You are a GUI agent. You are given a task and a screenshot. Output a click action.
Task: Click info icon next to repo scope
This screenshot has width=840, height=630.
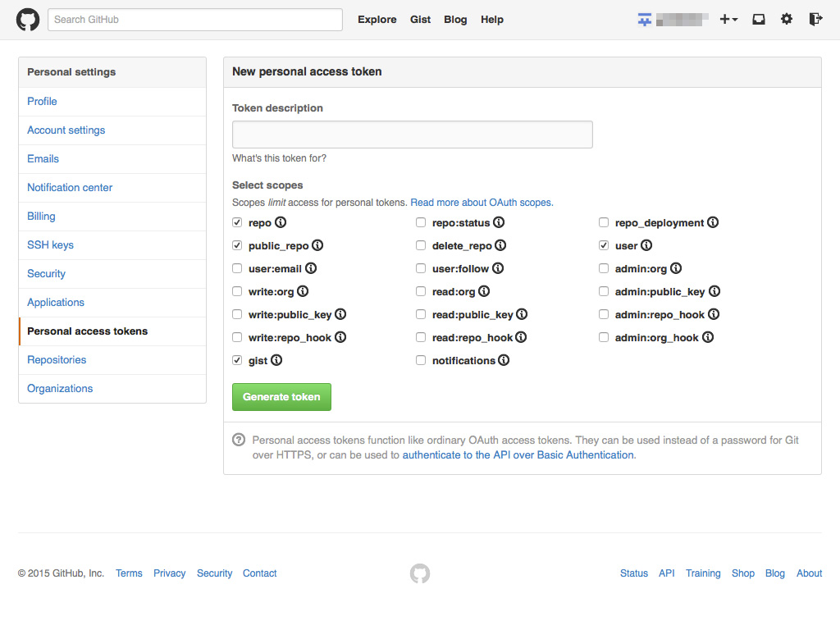coord(281,222)
